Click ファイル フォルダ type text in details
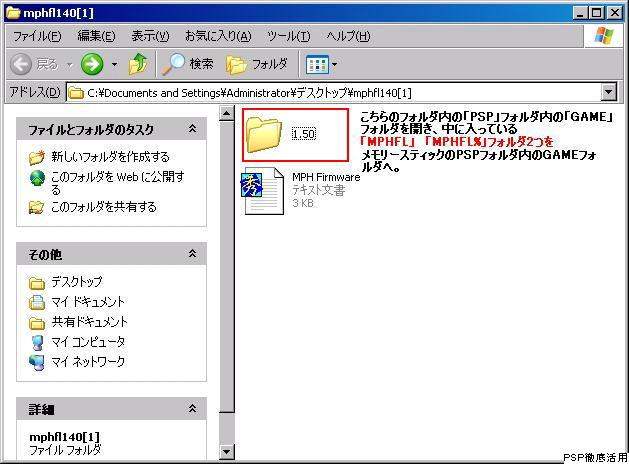The image size is (629, 464). coord(65,450)
